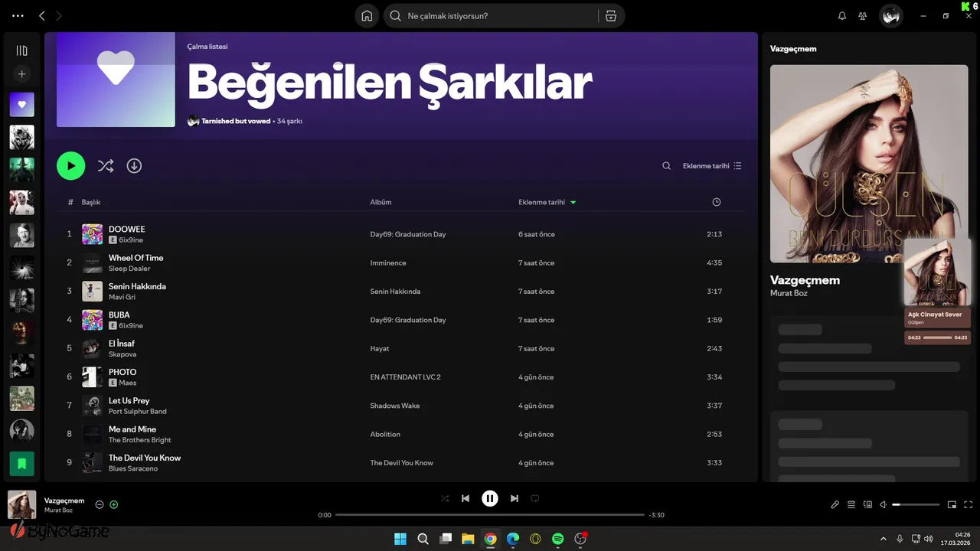Open the mini player icon
The image size is (980, 551).
[x=952, y=504]
